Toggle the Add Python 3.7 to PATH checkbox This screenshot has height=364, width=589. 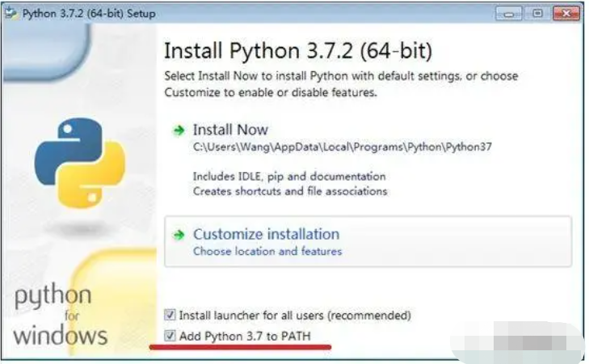click(170, 335)
